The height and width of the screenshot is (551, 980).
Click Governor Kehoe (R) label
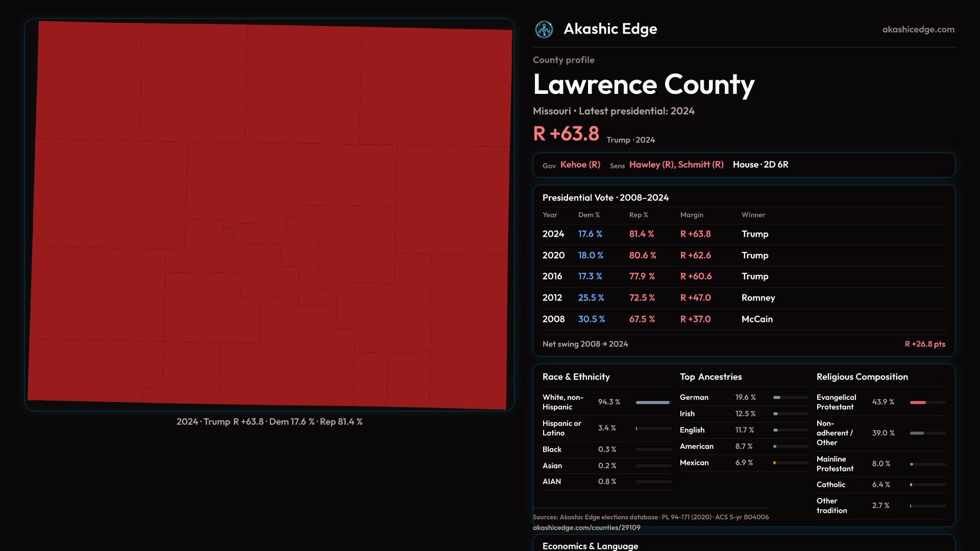[580, 165]
